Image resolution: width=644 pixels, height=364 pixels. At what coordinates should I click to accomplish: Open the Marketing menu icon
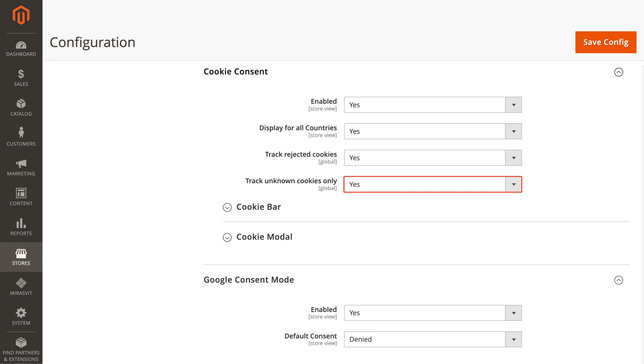[x=21, y=167]
